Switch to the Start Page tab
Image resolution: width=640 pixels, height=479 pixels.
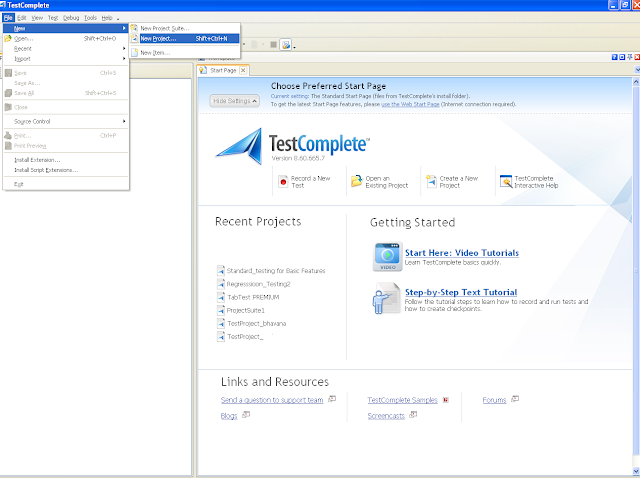pos(223,70)
